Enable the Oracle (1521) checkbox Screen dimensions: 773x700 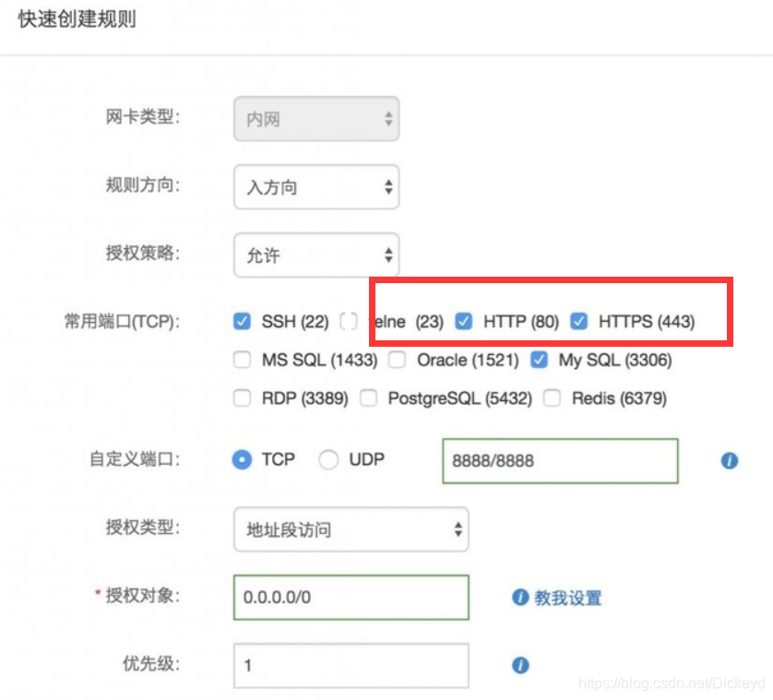397,360
